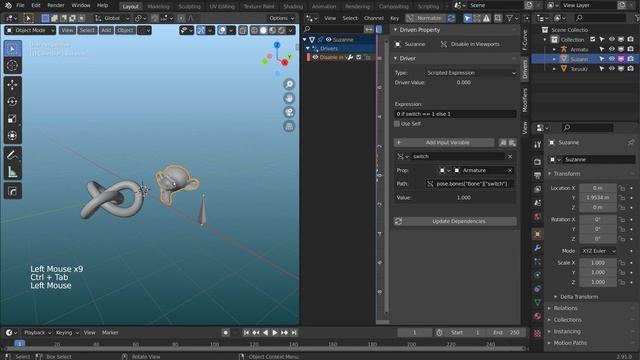Select the Measure tool
Viewport: 640px width, 360px height.
tap(12, 172)
